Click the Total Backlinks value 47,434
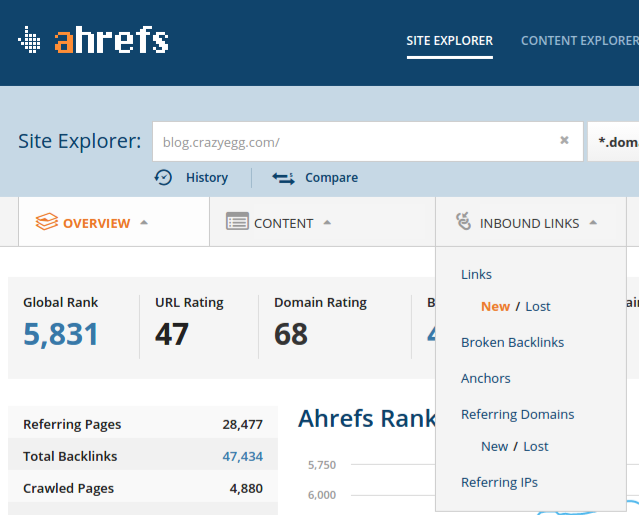This screenshot has width=639, height=515. [x=242, y=456]
